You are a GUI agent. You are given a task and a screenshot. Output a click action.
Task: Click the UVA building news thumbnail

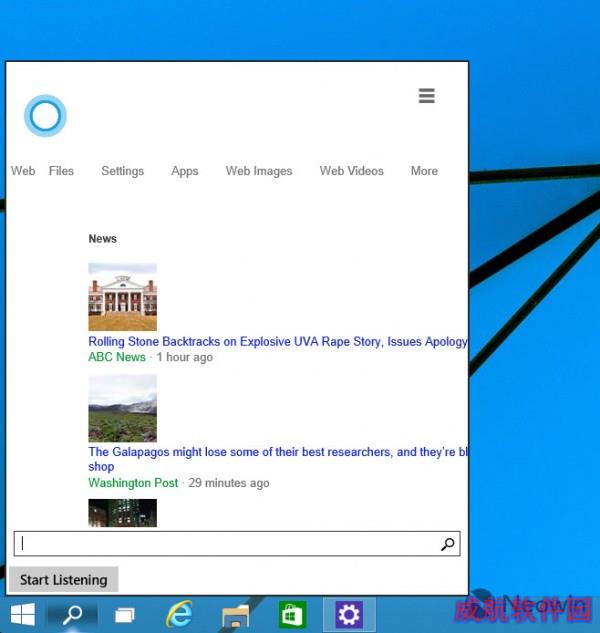[122, 297]
